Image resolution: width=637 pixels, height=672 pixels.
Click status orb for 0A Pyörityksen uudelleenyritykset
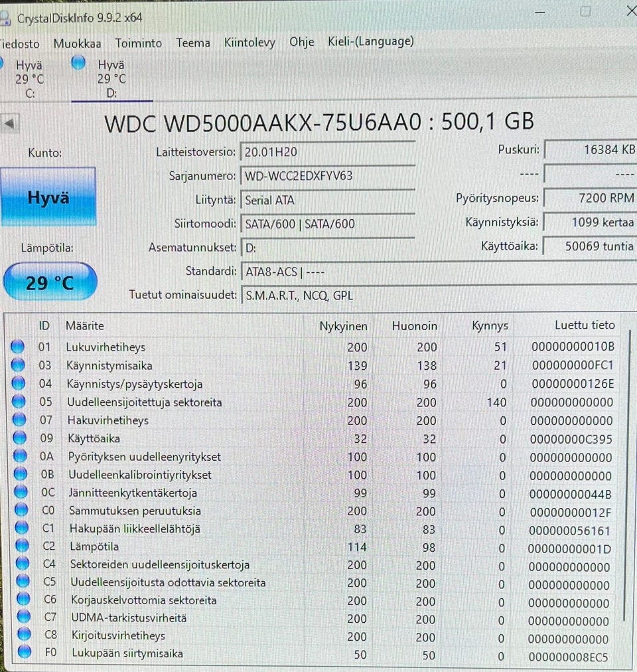20,456
